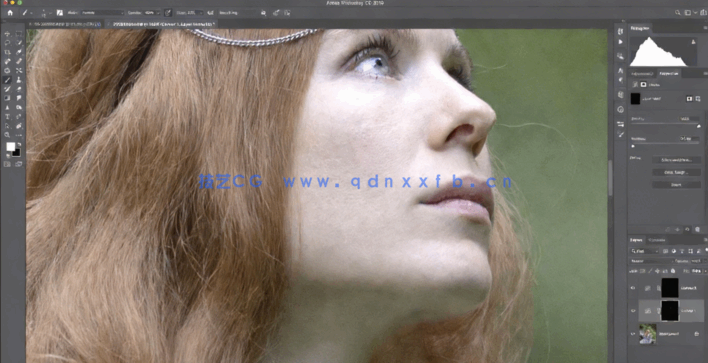Click the selected layer's black mask thumbnail

[x=670, y=311]
